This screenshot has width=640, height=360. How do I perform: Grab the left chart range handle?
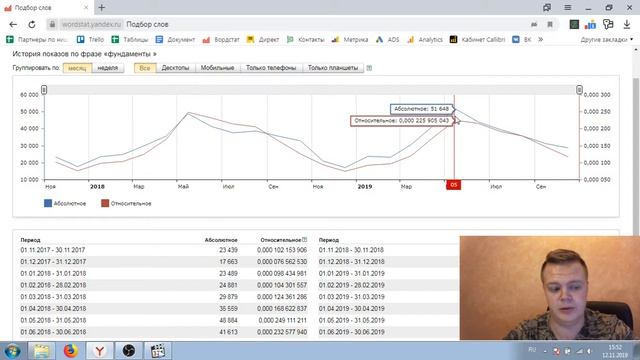pos(44,90)
